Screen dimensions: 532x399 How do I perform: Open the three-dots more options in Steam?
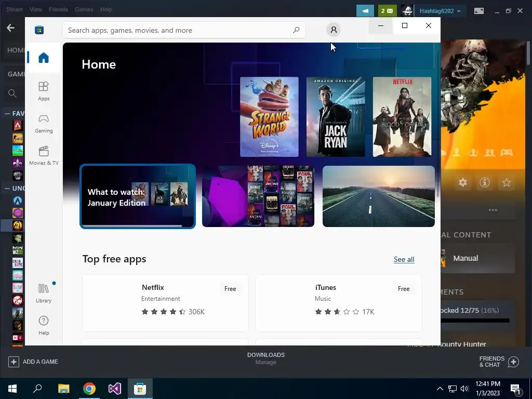(493, 210)
